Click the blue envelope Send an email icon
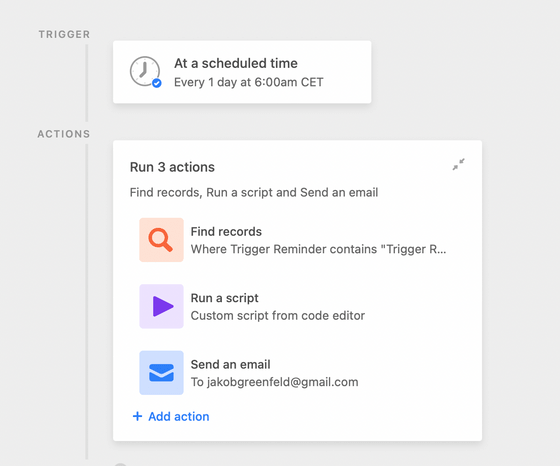Image resolution: width=560 pixels, height=466 pixels. point(161,373)
